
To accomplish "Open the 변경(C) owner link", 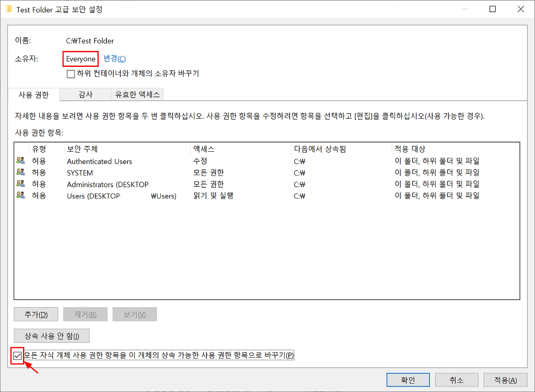I will (x=114, y=59).
